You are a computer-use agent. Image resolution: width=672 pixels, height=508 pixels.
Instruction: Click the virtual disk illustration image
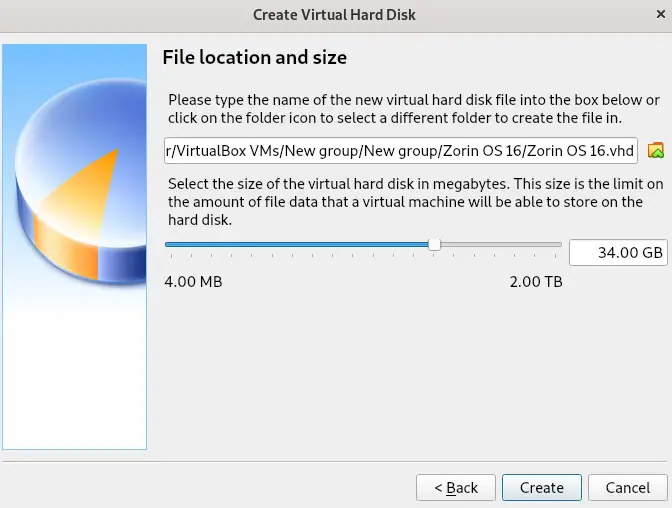click(75, 247)
